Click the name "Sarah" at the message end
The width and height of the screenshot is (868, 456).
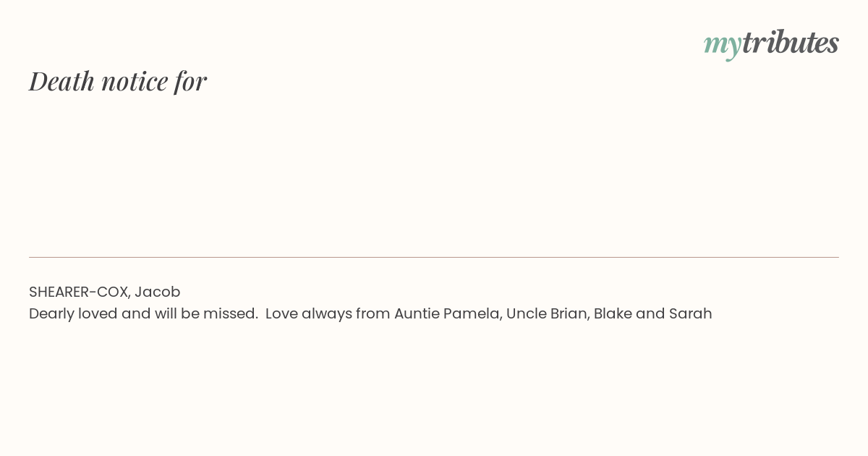(x=690, y=313)
